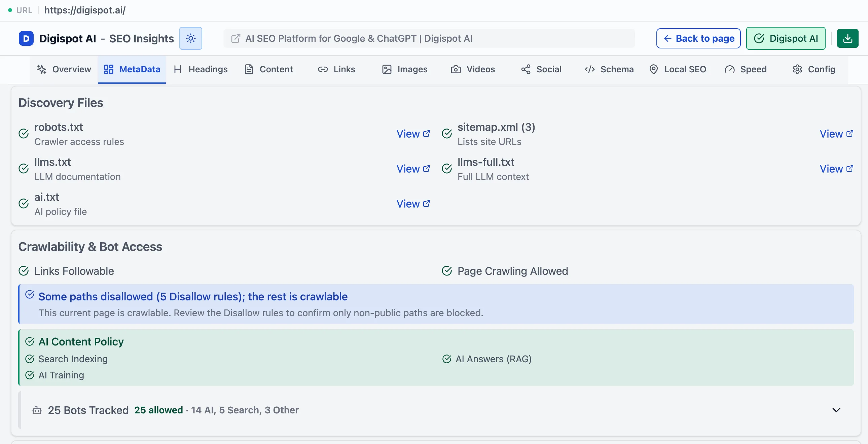Viewport: 868px width, 444px height.
Task: Open the Images tab
Action: (405, 69)
